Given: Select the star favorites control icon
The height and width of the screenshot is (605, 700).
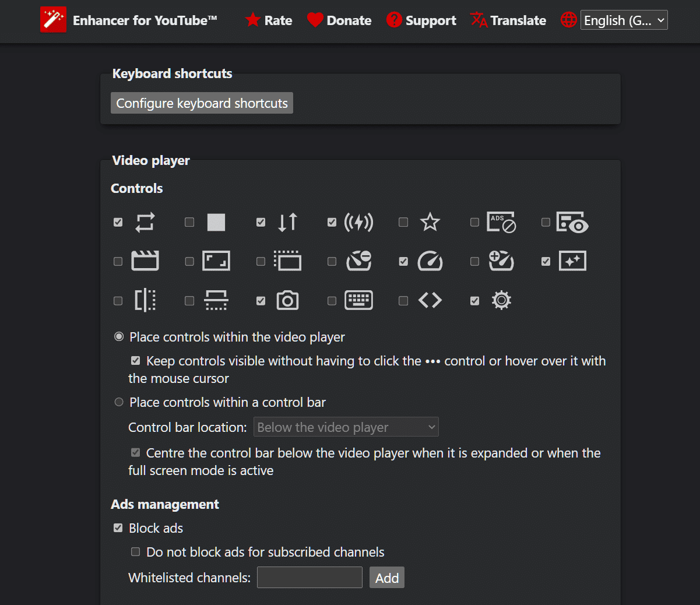Looking at the screenshot, I should [430, 222].
